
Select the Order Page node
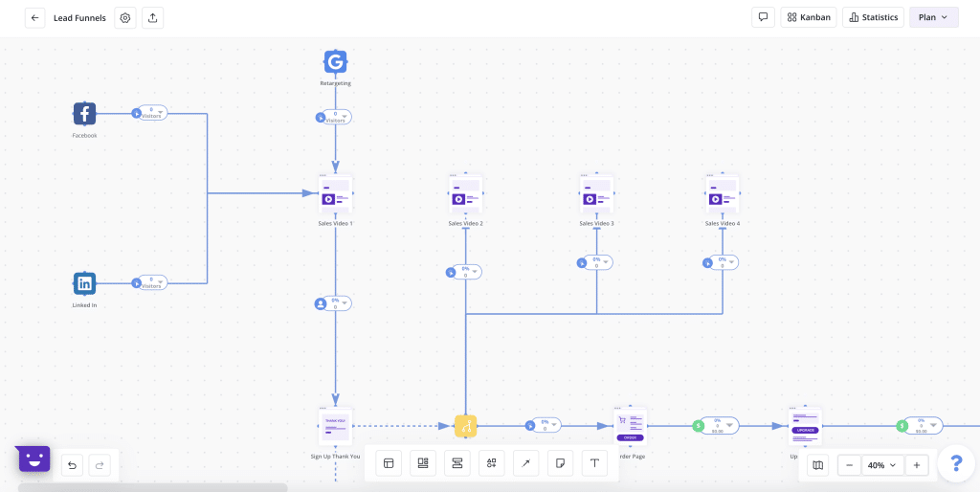pyautogui.click(x=630, y=426)
